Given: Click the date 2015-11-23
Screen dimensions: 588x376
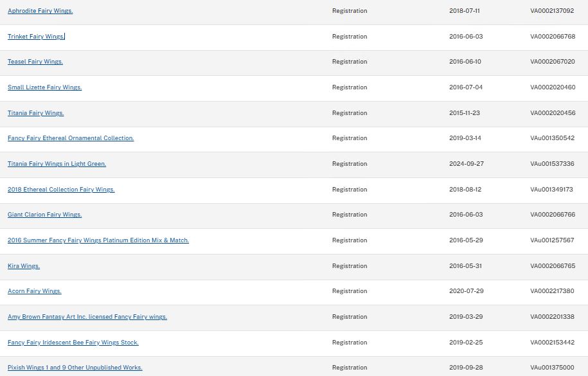Looking at the screenshot, I should pos(465,113).
